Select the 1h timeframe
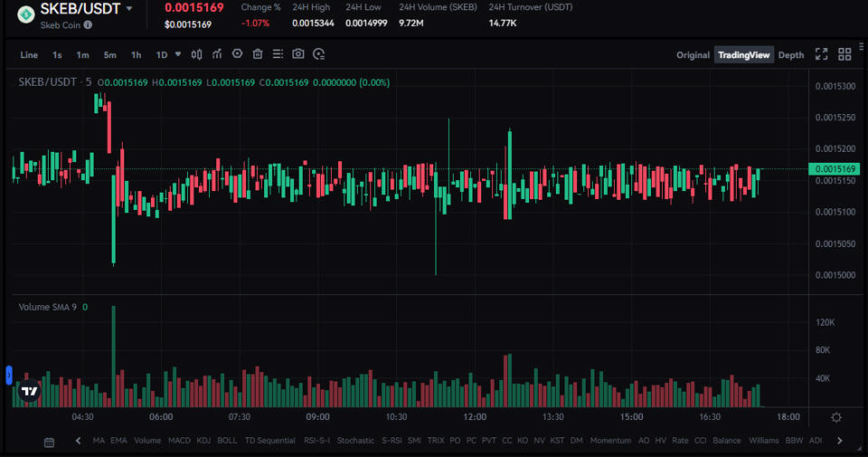This screenshot has height=457, width=868. pyautogui.click(x=136, y=55)
